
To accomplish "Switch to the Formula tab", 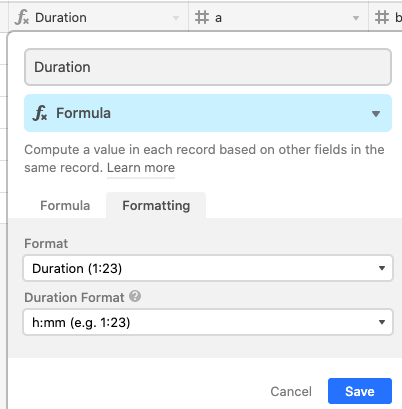I will 65,205.
